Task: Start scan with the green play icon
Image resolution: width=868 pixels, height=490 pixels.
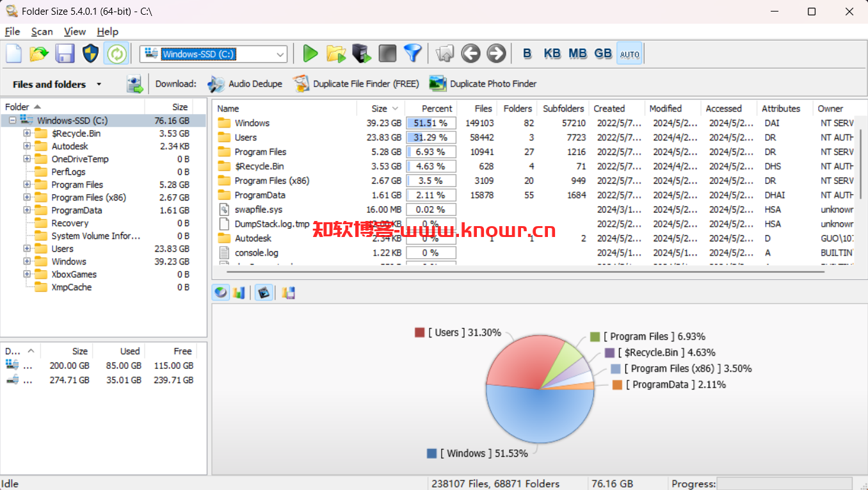Action: click(310, 54)
